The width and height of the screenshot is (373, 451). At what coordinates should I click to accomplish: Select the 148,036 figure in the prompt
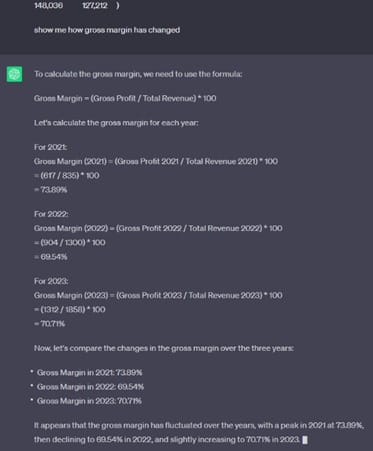tap(48, 5)
